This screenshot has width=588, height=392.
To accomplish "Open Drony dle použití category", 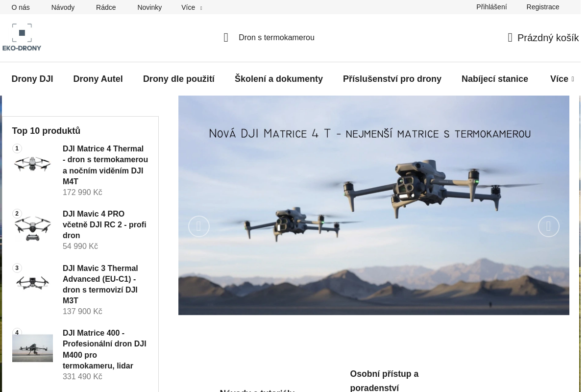I will [x=179, y=79].
